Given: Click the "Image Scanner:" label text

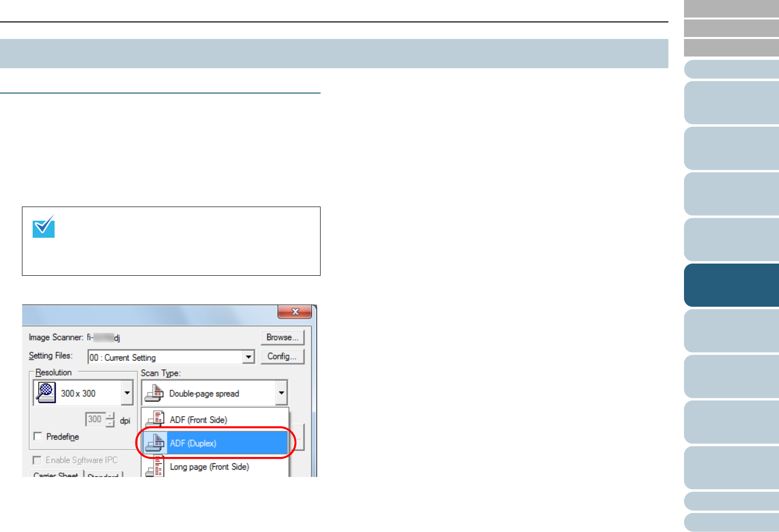Looking at the screenshot, I should click(x=56, y=338).
